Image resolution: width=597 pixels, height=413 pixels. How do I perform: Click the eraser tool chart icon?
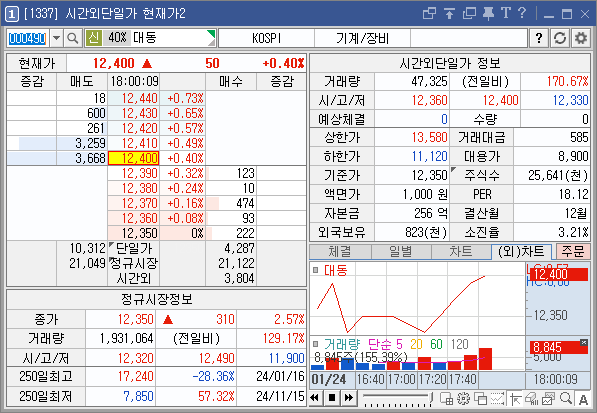[531, 399]
